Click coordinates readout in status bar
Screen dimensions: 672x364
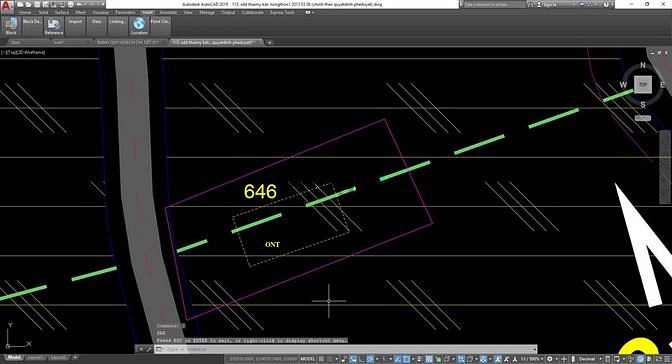tap(262, 358)
